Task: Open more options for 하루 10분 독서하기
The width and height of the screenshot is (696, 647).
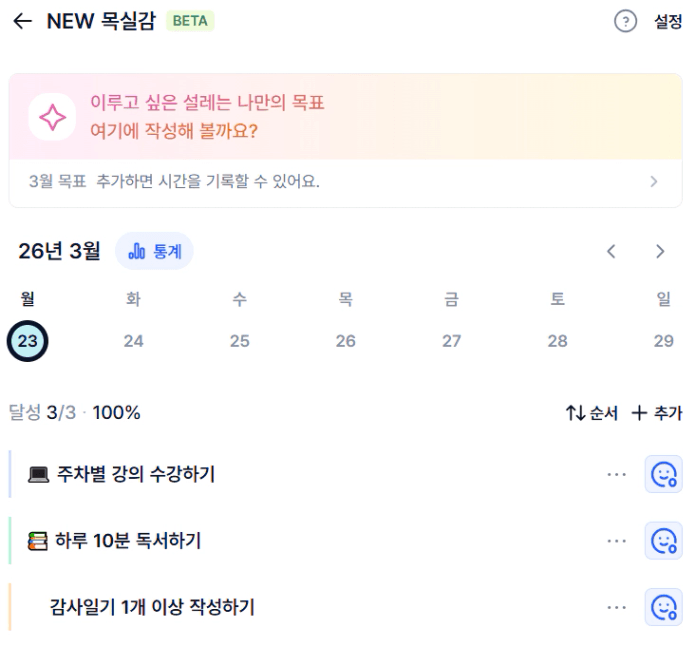Action: [x=616, y=541]
